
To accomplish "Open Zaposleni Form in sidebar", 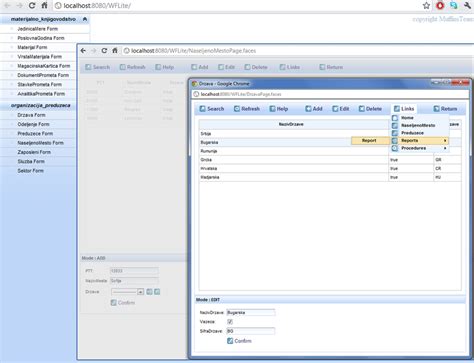I will pos(34,152).
